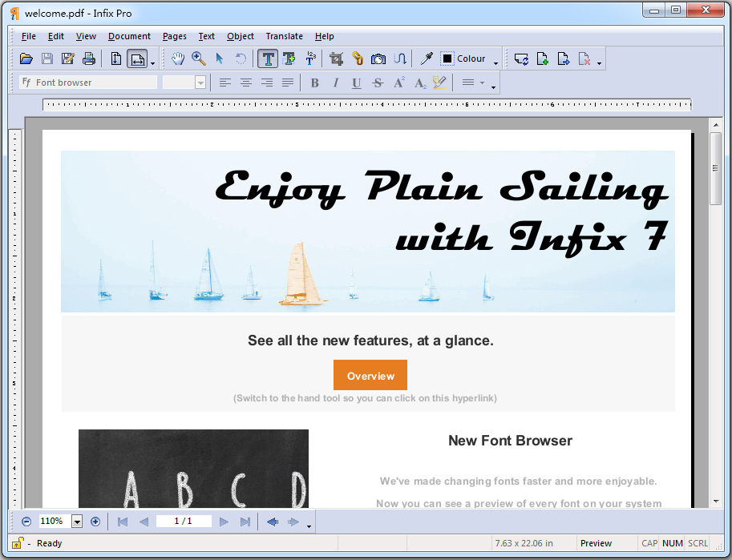Toggle bold text formatting
This screenshot has width=732, height=560.
(x=314, y=83)
